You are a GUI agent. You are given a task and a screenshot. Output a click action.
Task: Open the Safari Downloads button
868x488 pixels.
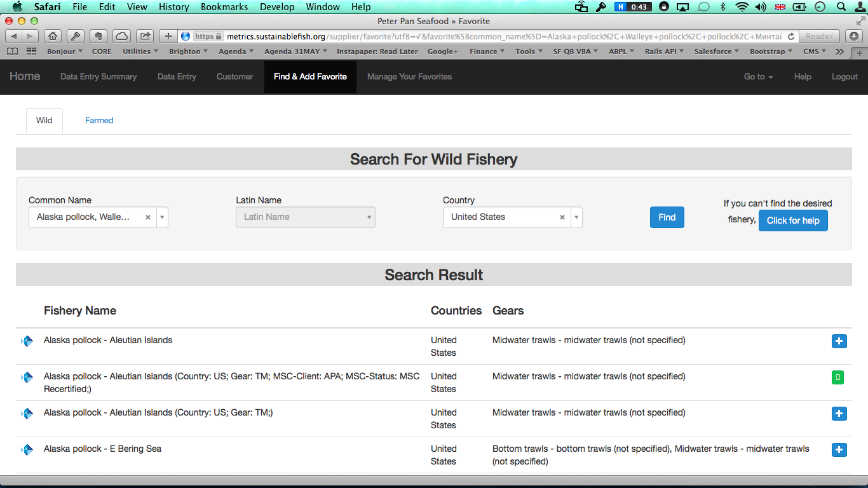[855, 36]
